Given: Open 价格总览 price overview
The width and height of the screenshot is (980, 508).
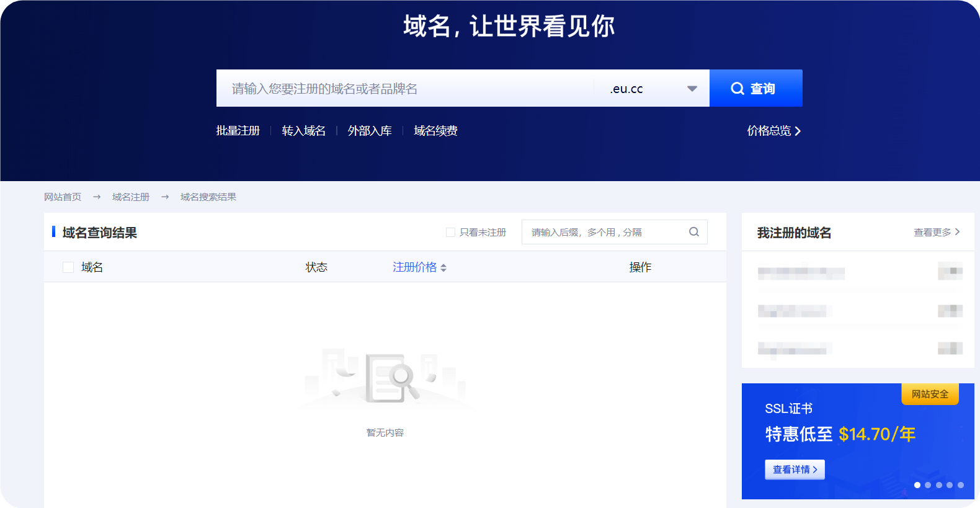Looking at the screenshot, I should click(x=773, y=131).
